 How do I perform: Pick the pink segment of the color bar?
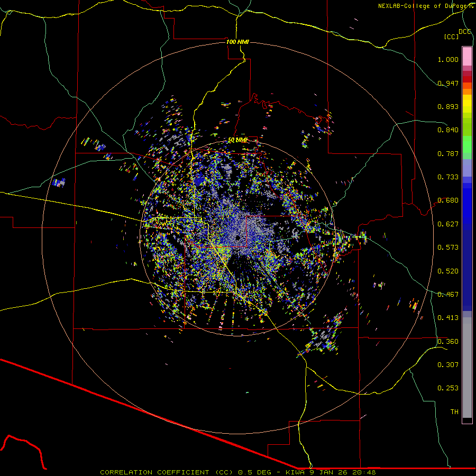point(467,56)
